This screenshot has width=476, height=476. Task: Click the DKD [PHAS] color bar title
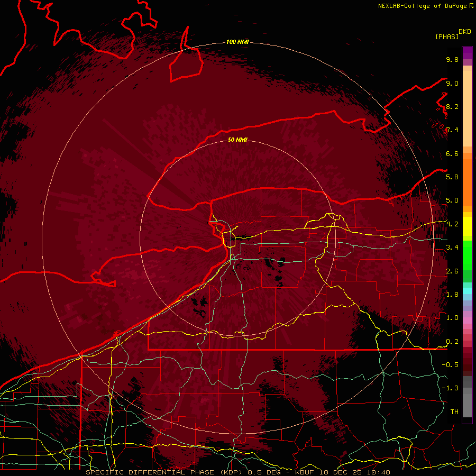[x=453, y=34]
